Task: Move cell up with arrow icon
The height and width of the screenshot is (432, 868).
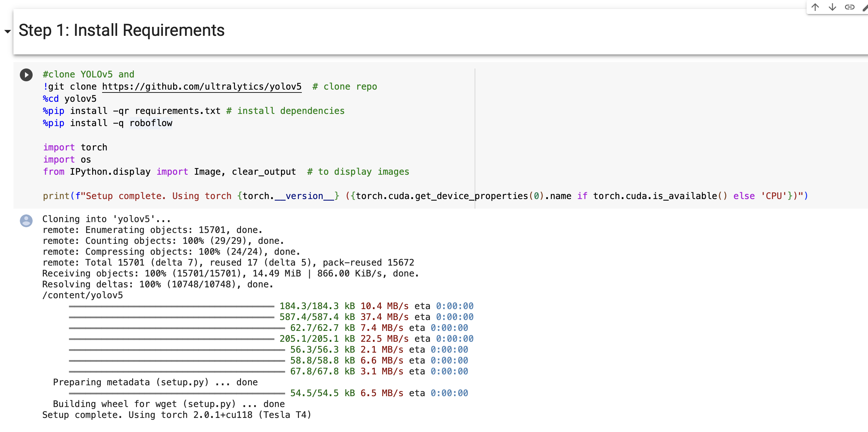Action: pyautogui.click(x=815, y=7)
